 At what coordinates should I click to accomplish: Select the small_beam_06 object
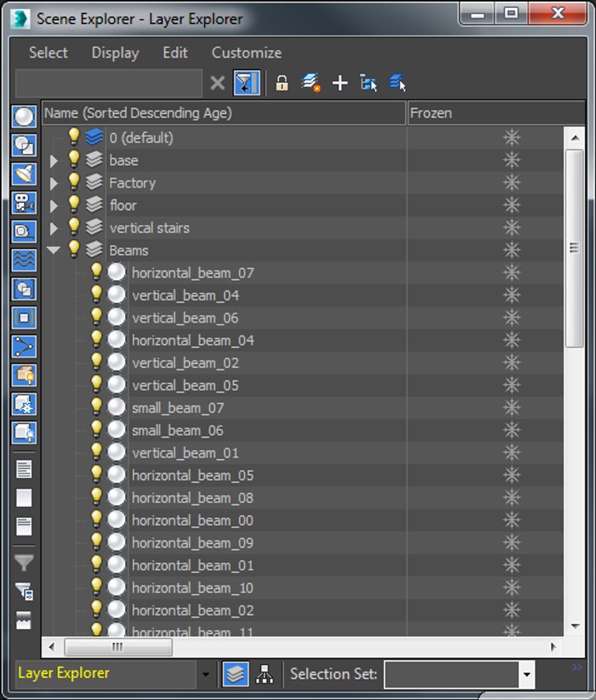click(178, 430)
